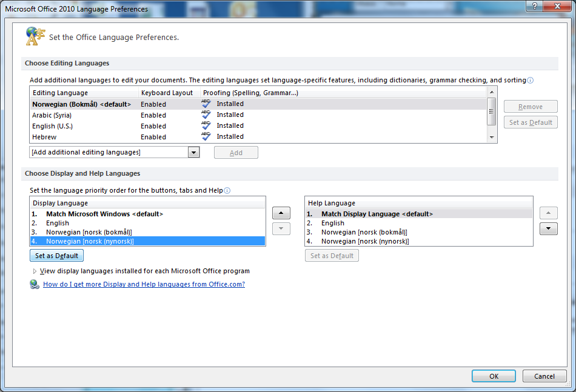
Task: Select Match Microsoft Windows default display language
Action: (x=104, y=214)
